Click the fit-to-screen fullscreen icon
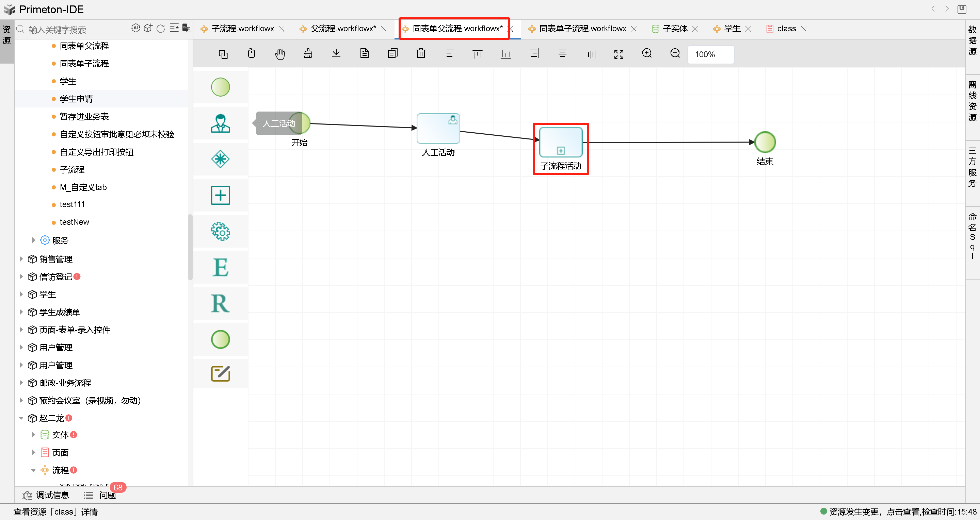 click(x=618, y=54)
